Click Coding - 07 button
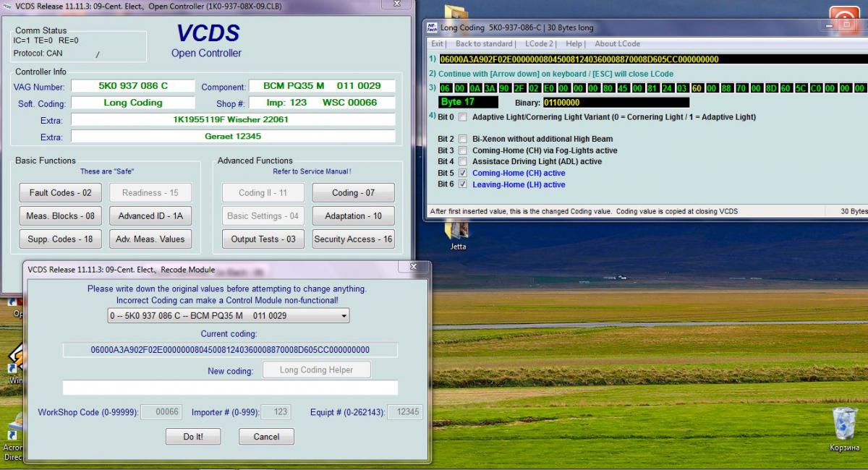The height and width of the screenshot is (470, 868). click(354, 193)
